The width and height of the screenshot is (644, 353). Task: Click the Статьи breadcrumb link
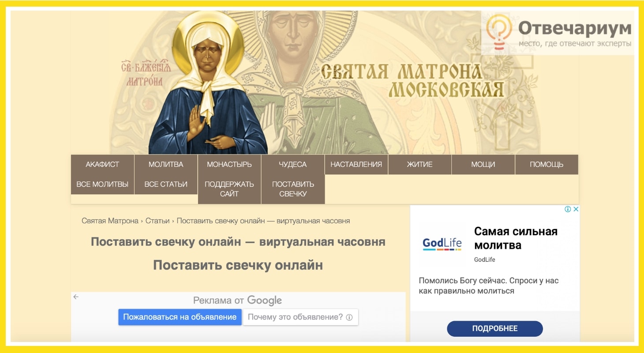pyautogui.click(x=157, y=221)
